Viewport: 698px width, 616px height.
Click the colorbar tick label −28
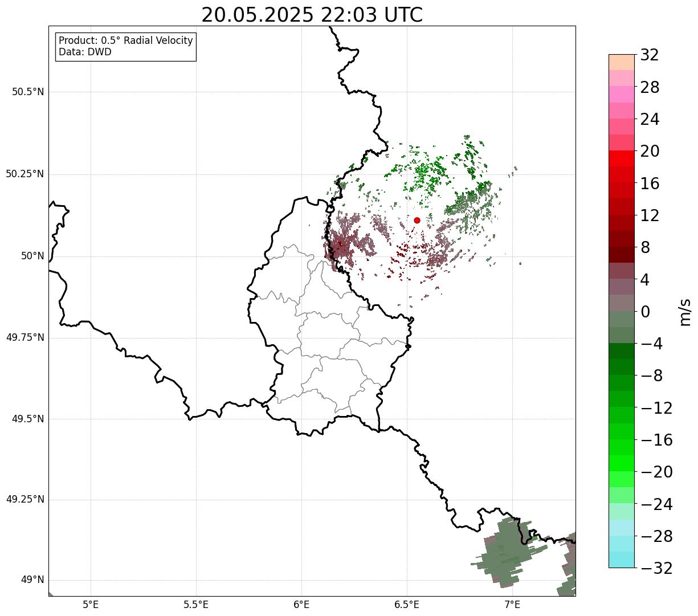point(656,536)
